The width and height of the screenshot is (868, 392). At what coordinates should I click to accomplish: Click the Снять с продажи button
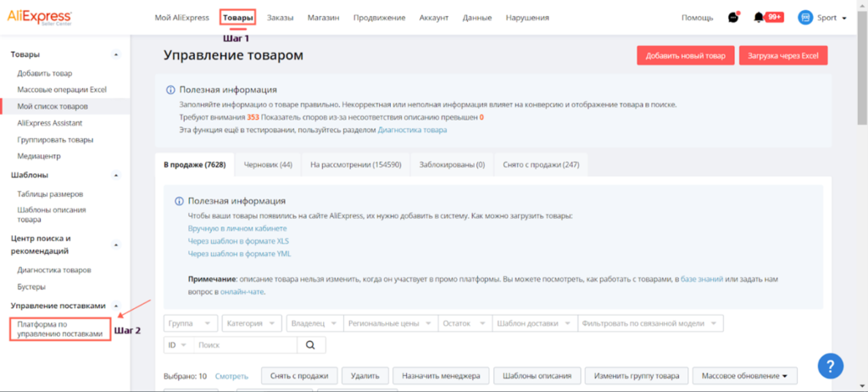(298, 376)
